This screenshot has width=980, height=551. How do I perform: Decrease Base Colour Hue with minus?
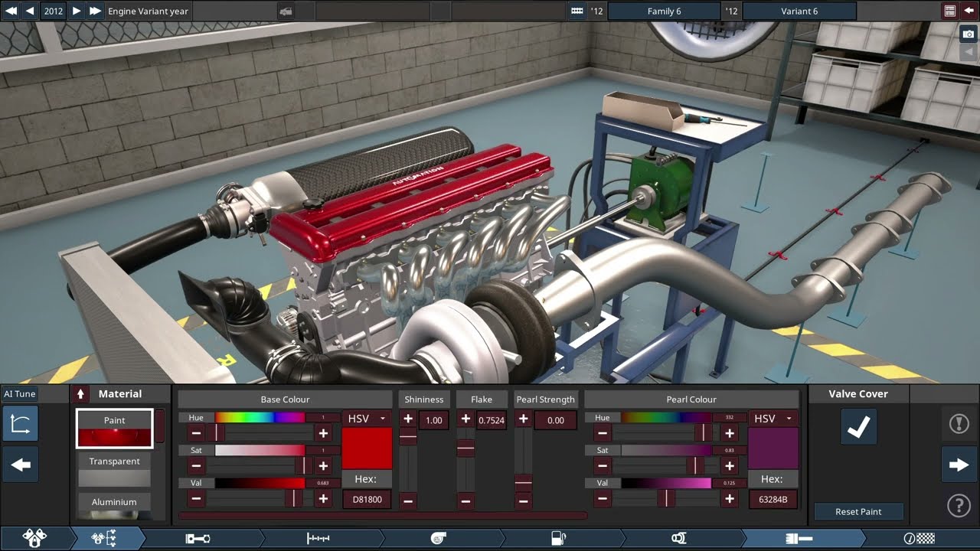196,433
